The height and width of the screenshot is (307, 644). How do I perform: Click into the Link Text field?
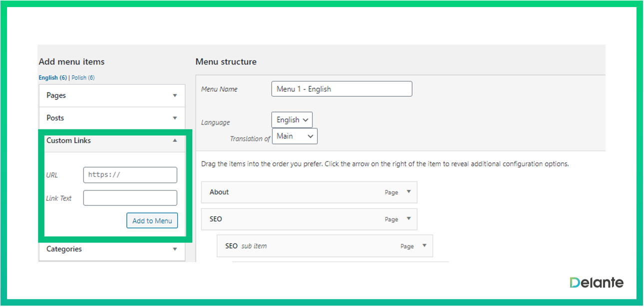[130, 198]
